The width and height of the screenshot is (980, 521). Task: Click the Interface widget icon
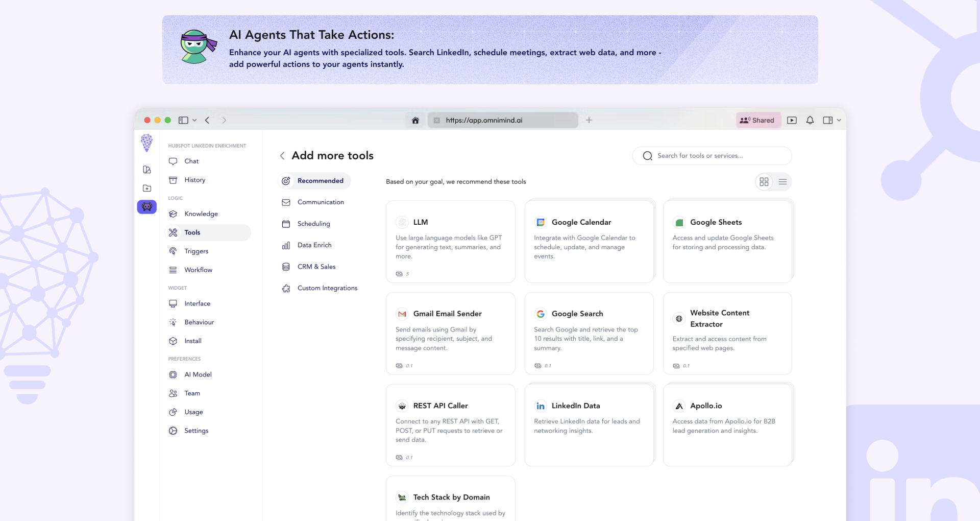click(173, 303)
